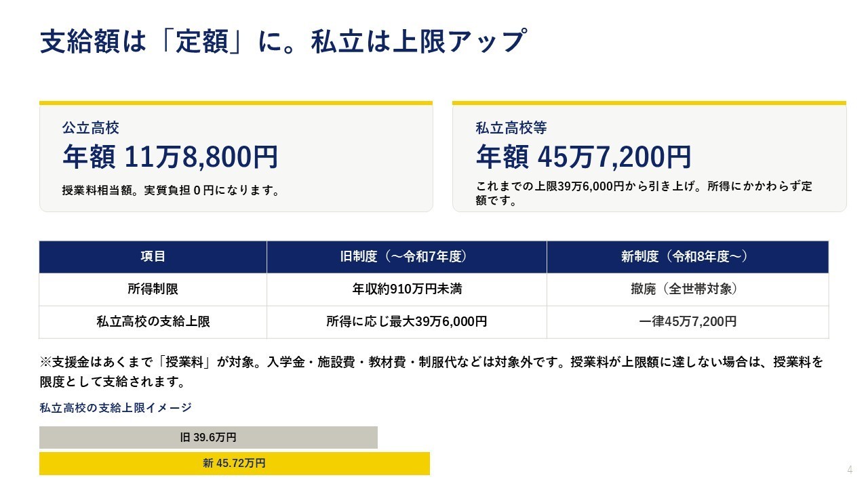
Task: Click the slide title 支給額は「定額」に
Action: (x=283, y=41)
